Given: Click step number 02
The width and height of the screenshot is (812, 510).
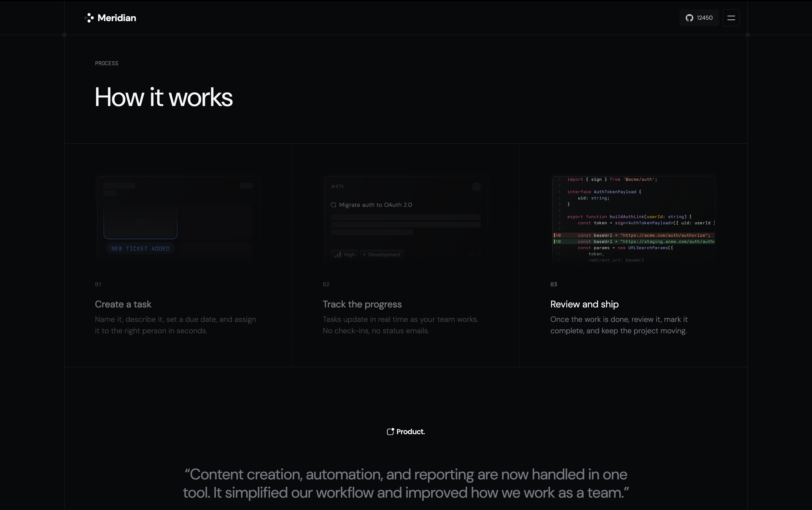Looking at the screenshot, I should point(326,284).
